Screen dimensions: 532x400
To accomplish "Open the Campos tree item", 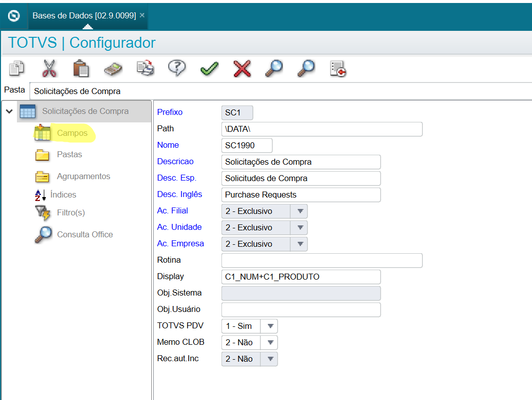I will pyautogui.click(x=72, y=133).
